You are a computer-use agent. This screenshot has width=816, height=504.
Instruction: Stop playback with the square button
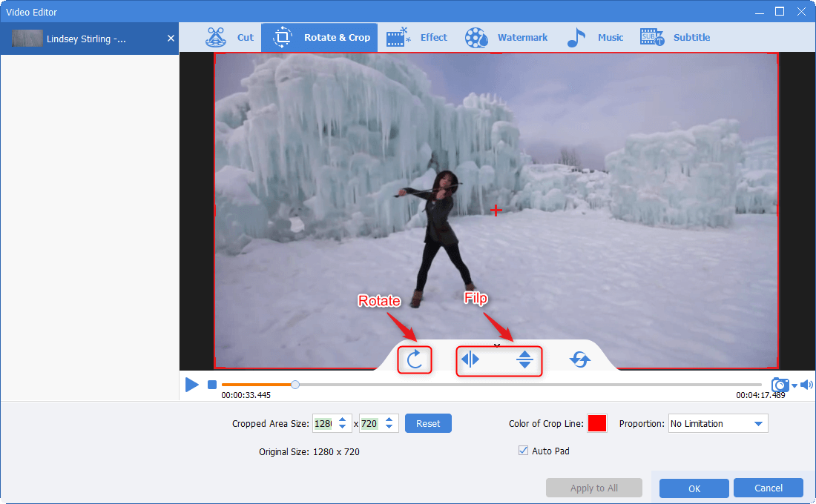211,385
